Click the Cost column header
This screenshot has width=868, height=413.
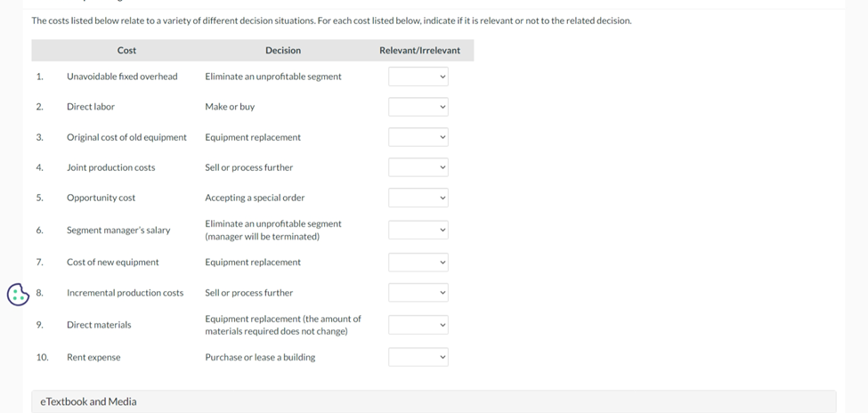pos(126,51)
